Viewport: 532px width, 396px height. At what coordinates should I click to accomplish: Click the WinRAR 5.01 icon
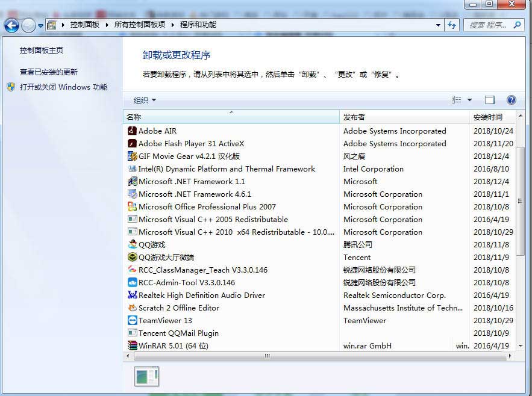132,345
